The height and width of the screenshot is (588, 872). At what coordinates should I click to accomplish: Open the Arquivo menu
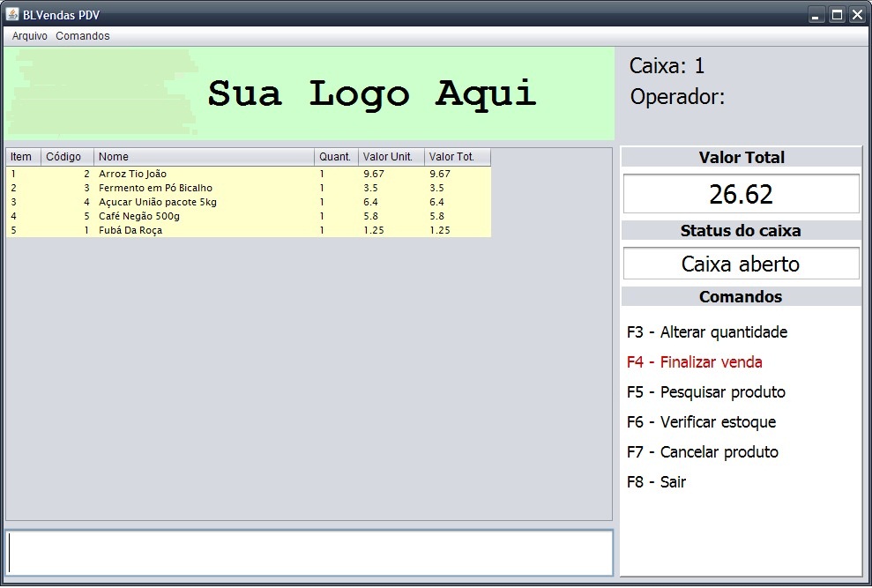tap(29, 35)
